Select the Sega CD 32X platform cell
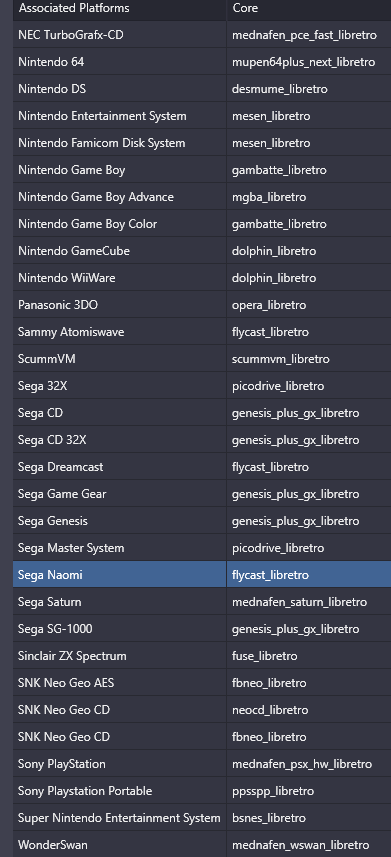Screen dimensions: 391x857 tap(120, 439)
